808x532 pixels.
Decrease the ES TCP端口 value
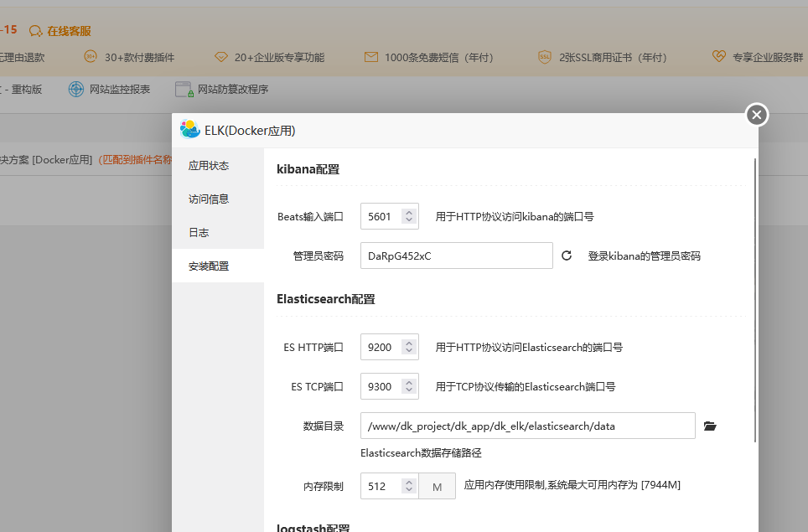click(x=409, y=390)
